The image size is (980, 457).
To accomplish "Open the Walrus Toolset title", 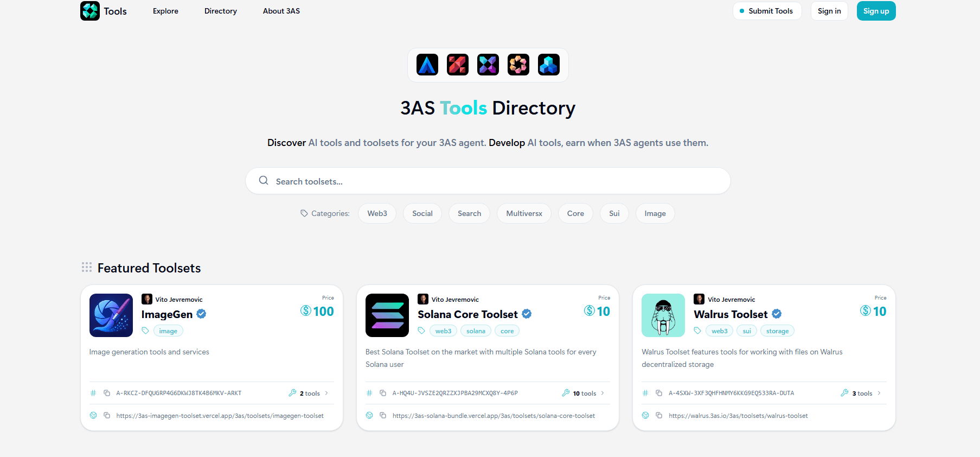I will pyautogui.click(x=731, y=314).
